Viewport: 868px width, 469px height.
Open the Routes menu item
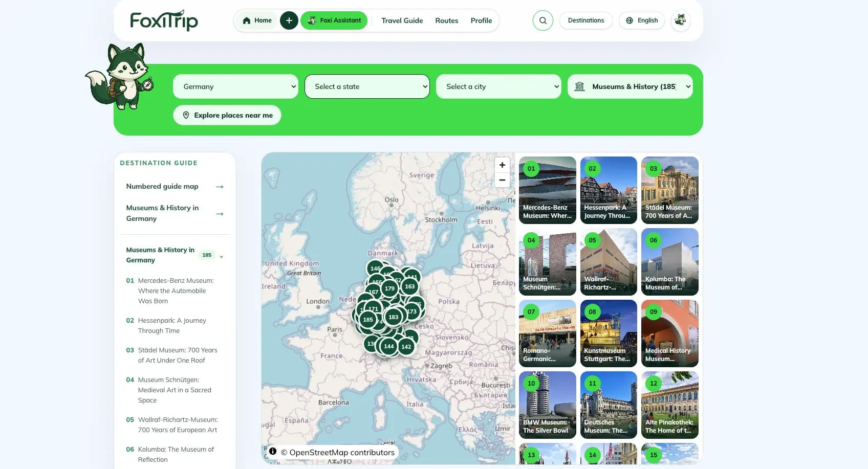(447, 20)
